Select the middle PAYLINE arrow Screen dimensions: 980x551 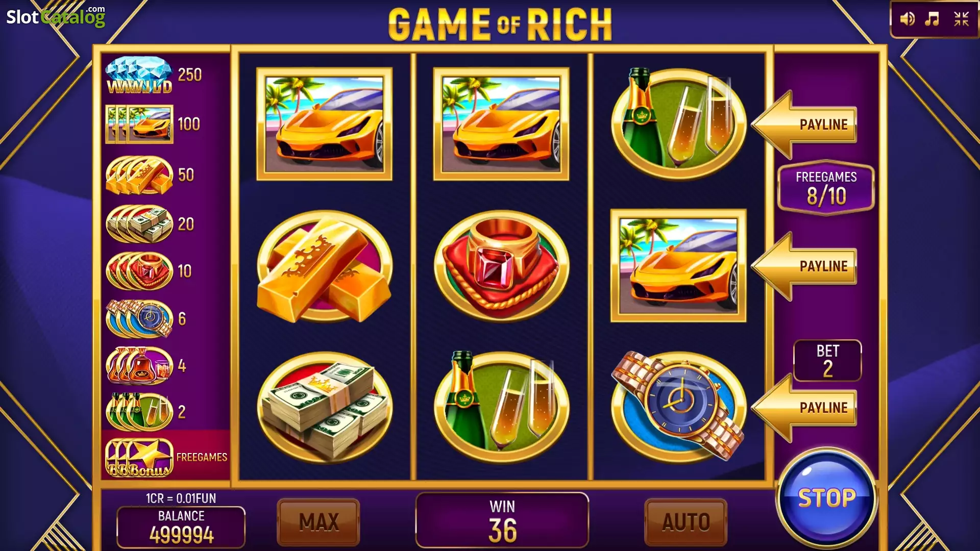tap(804, 266)
